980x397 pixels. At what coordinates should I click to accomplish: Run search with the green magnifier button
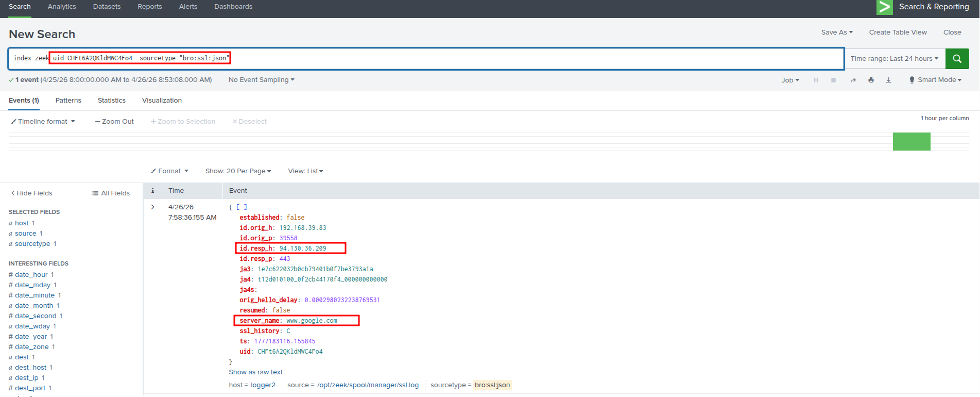(957, 59)
